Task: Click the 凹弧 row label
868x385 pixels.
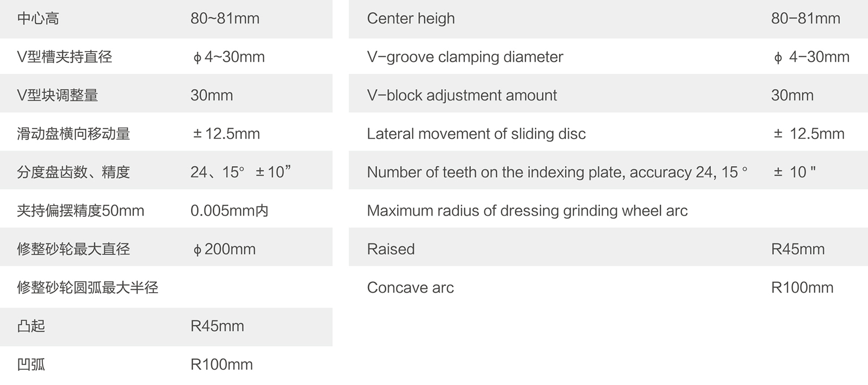Action: [x=31, y=365]
